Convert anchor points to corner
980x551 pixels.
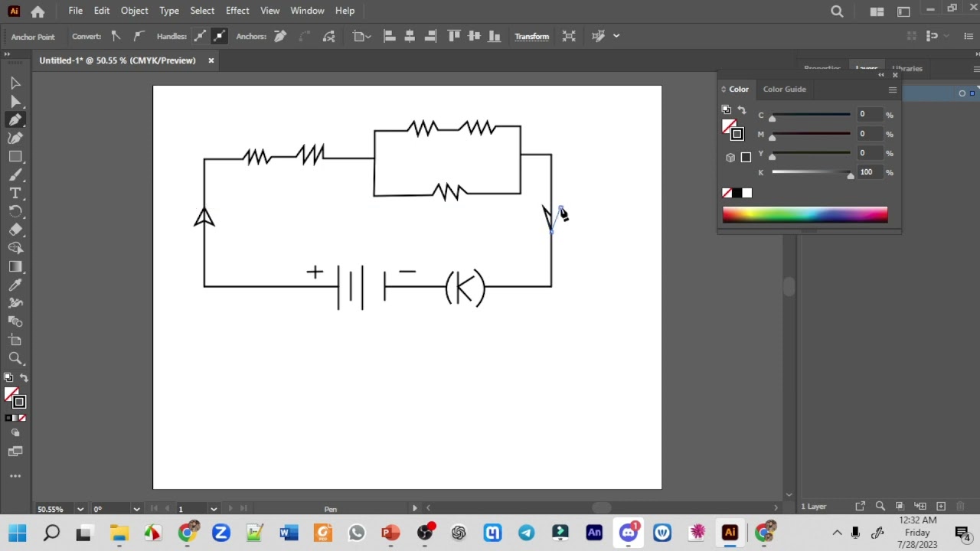(x=116, y=36)
